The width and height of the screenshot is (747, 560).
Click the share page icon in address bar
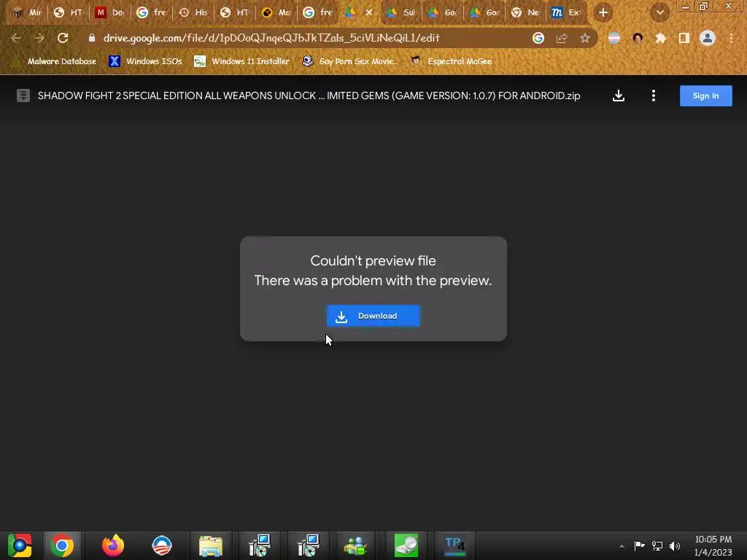pyautogui.click(x=562, y=38)
